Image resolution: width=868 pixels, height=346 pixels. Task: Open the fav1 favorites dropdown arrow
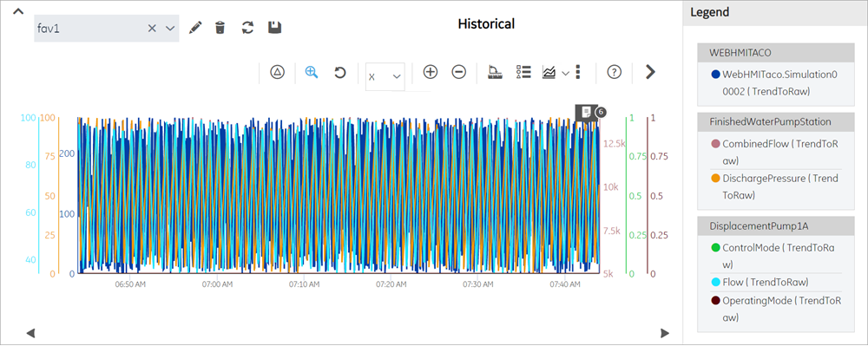coord(170,29)
